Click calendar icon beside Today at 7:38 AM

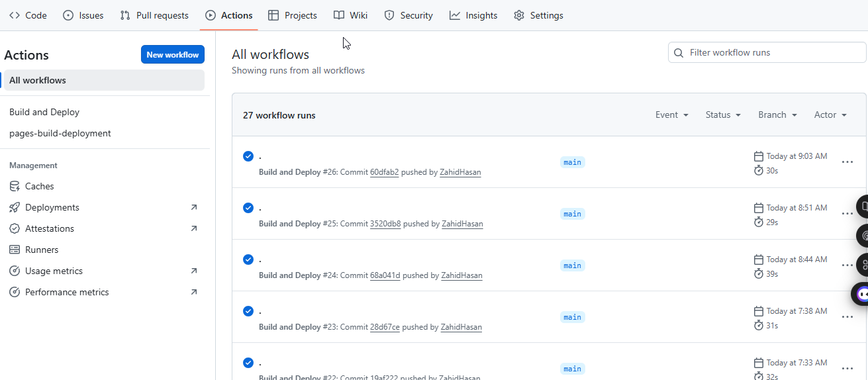coord(759,311)
